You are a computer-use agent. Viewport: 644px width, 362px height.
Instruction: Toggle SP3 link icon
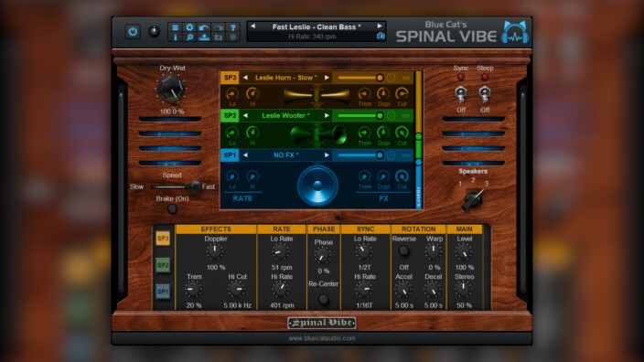(x=406, y=78)
